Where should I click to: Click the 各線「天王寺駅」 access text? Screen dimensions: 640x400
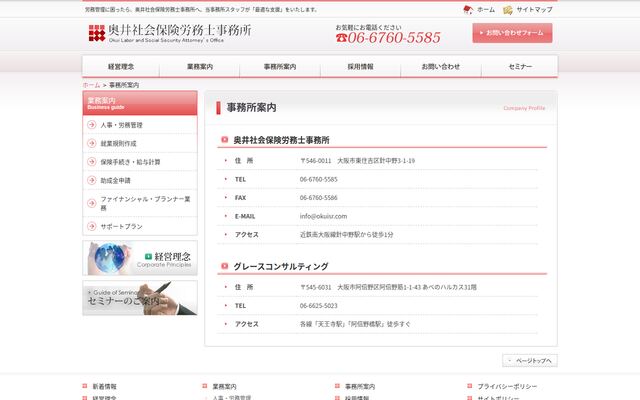[355, 324]
